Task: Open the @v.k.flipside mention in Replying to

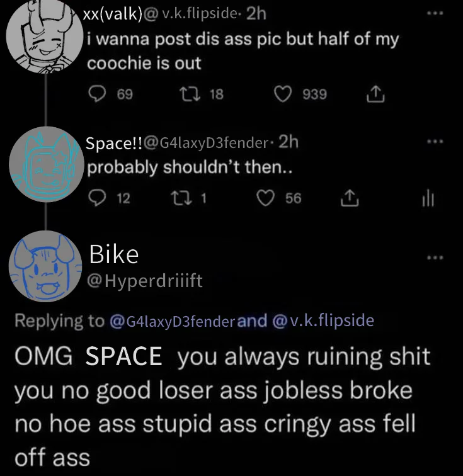Action: pyautogui.click(x=324, y=321)
